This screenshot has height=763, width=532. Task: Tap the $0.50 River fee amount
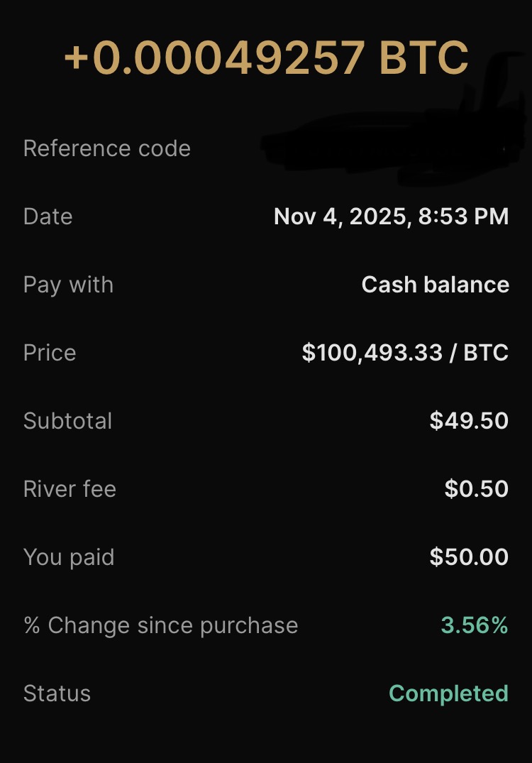click(x=476, y=489)
